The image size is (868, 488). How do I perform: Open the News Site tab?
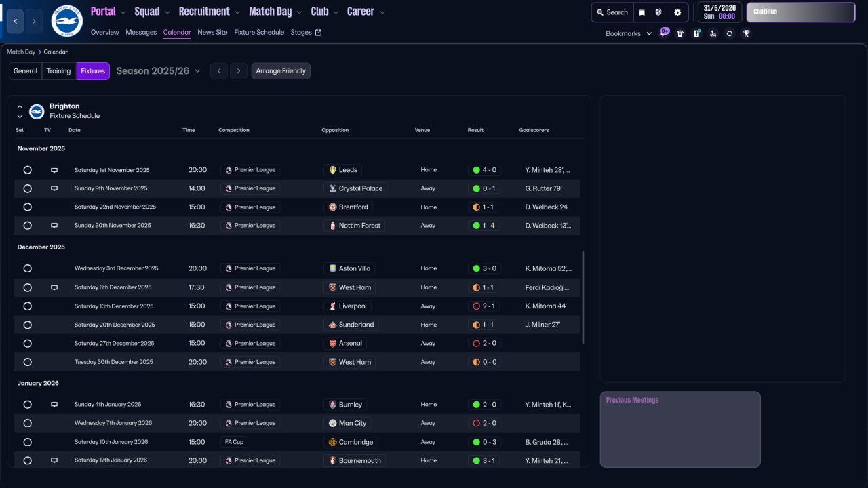pyautogui.click(x=212, y=33)
